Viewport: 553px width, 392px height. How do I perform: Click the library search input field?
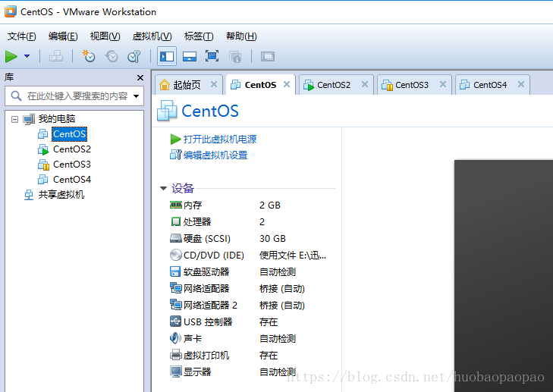click(x=74, y=96)
